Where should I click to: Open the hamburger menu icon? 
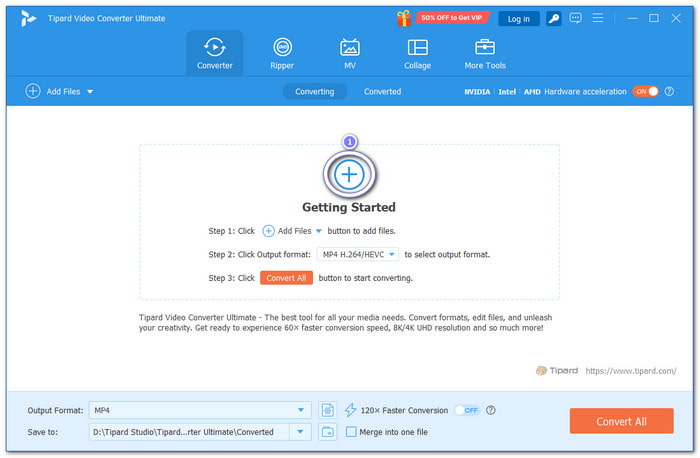tap(598, 18)
